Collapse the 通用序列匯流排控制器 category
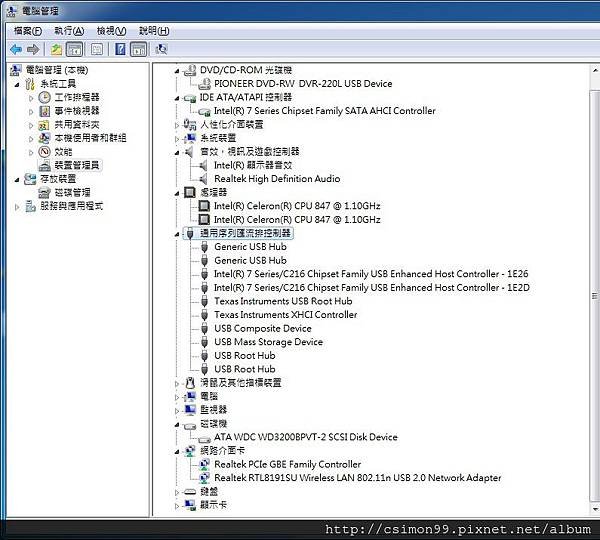600x540 pixels. pos(177,234)
